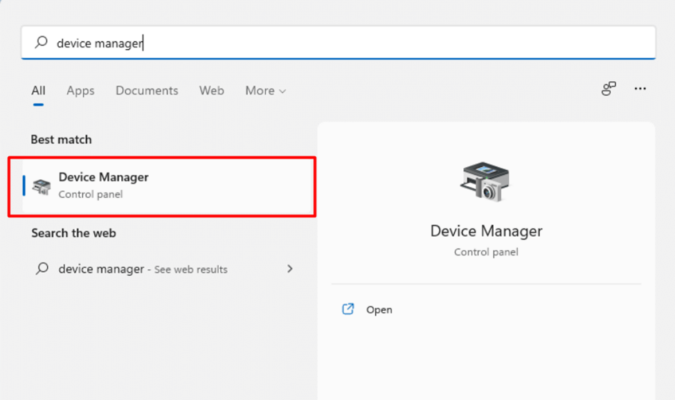Click the Device Manager title in preview pane

[x=486, y=231]
